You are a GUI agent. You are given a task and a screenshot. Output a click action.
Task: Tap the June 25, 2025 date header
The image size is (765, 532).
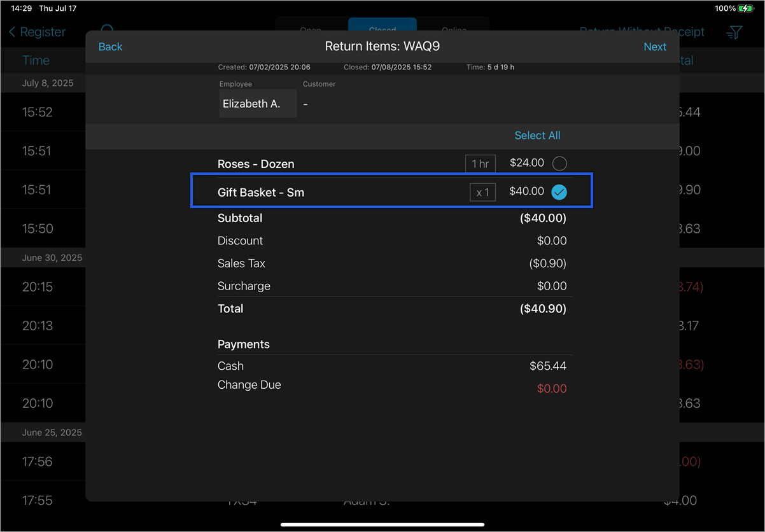pyautogui.click(x=52, y=432)
